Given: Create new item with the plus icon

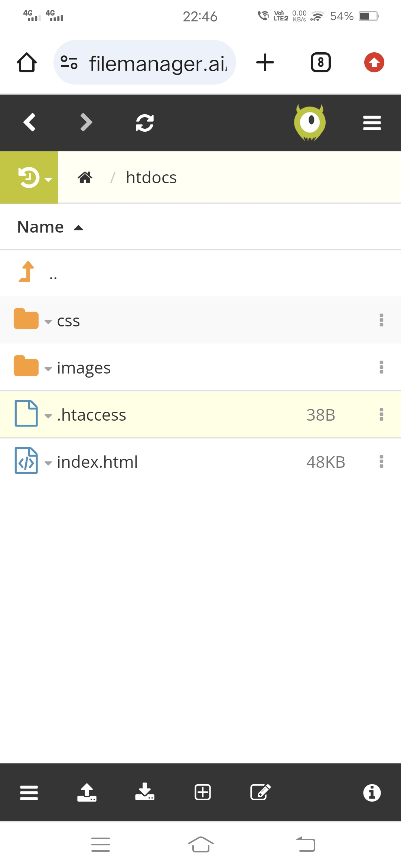Looking at the screenshot, I should coord(203,792).
